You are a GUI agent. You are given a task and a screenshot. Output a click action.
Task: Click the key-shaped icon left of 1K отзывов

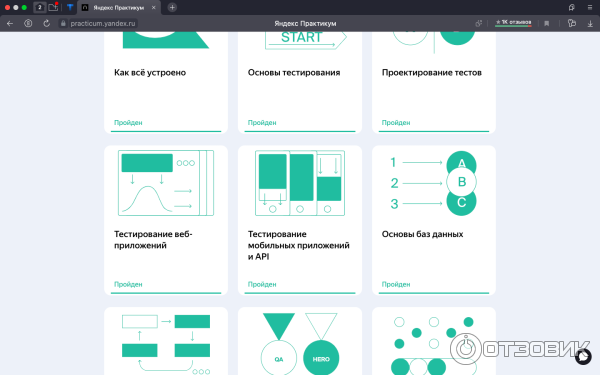[478, 23]
